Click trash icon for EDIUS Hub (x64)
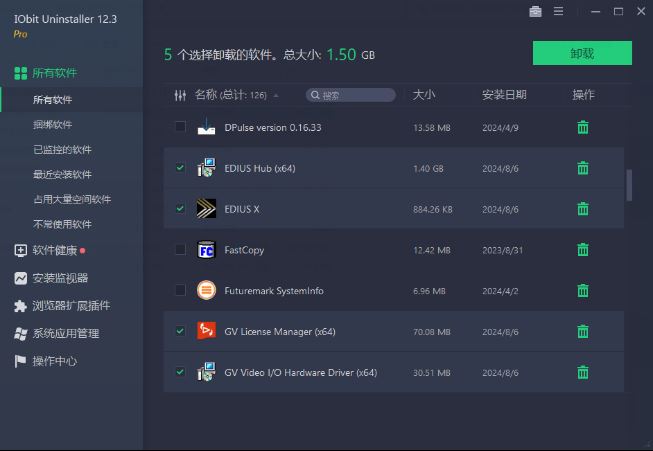Screen dimensions: 653x451 583,168
